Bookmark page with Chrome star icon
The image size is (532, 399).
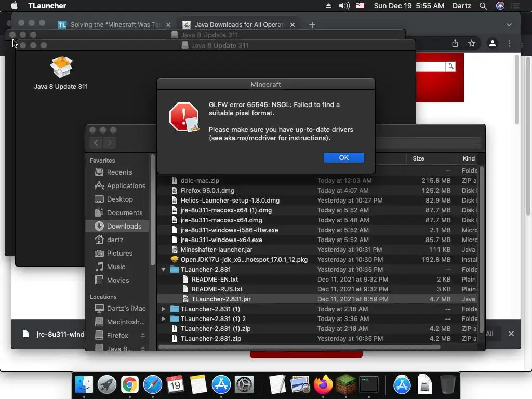pos(472,44)
